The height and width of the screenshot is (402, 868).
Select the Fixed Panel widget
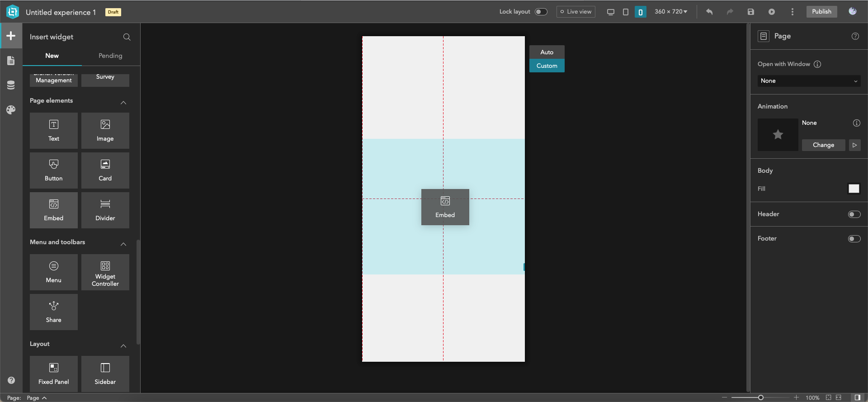tap(54, 374)
